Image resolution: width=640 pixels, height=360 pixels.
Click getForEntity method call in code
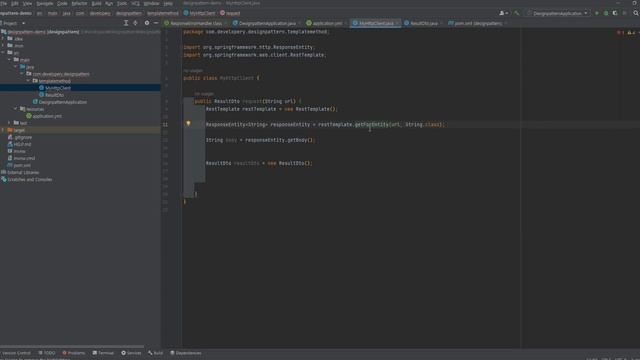(371, 124)
